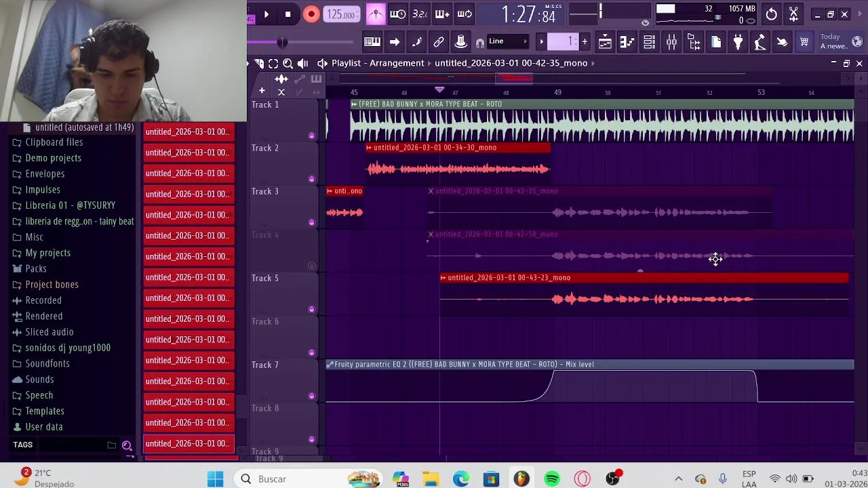Open the tempo tapper icon
Screen dimensions: 868x488
(760, 42)
